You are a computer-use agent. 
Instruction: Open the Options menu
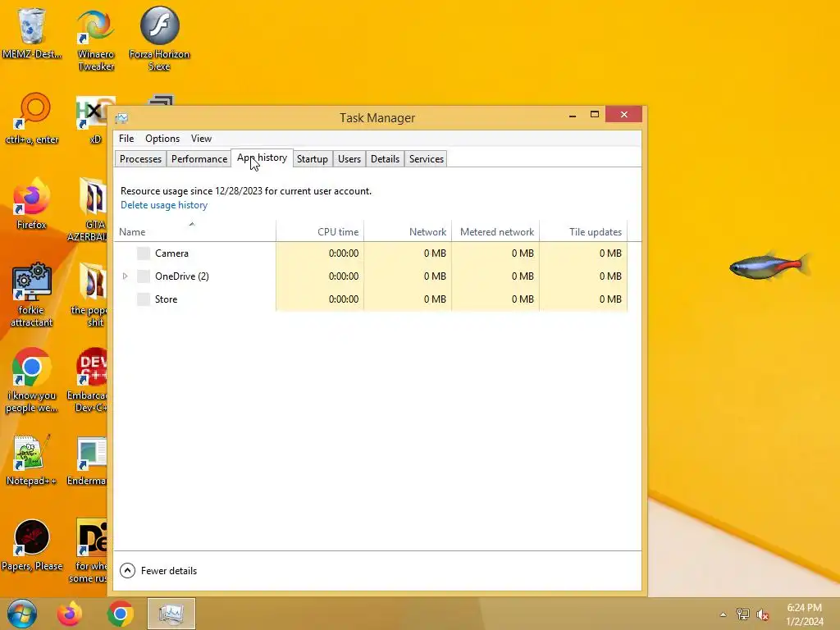162,139
